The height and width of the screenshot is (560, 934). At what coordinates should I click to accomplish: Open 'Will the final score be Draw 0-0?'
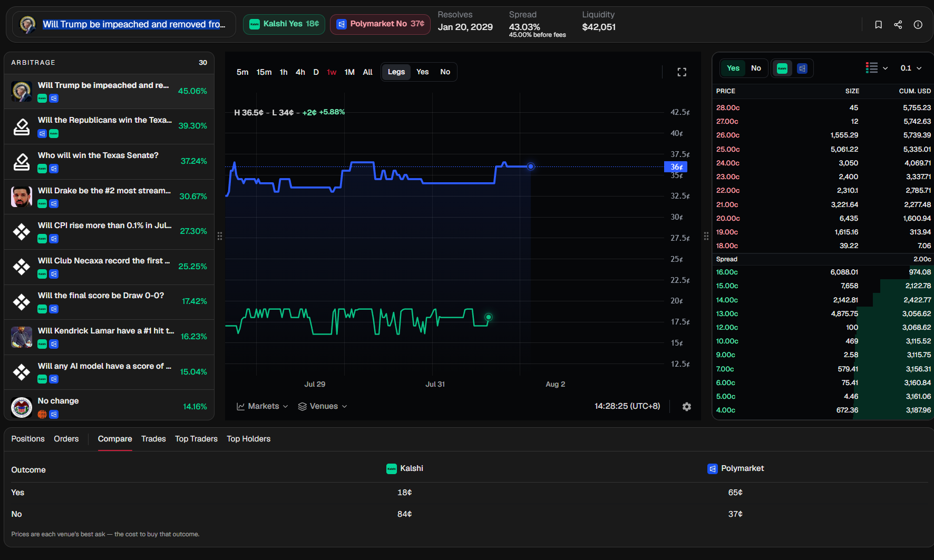click(x=109, y=302)
